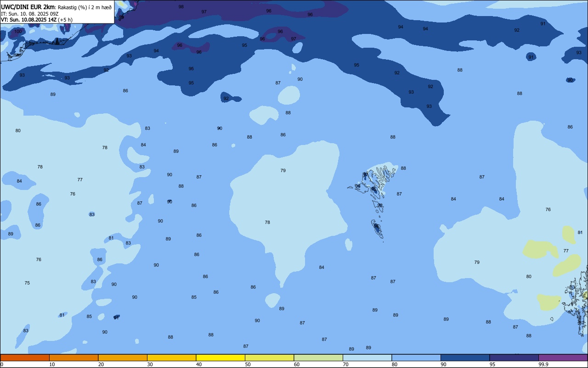Click the 0–10 dark orange legend swatch

pos(25,357)
